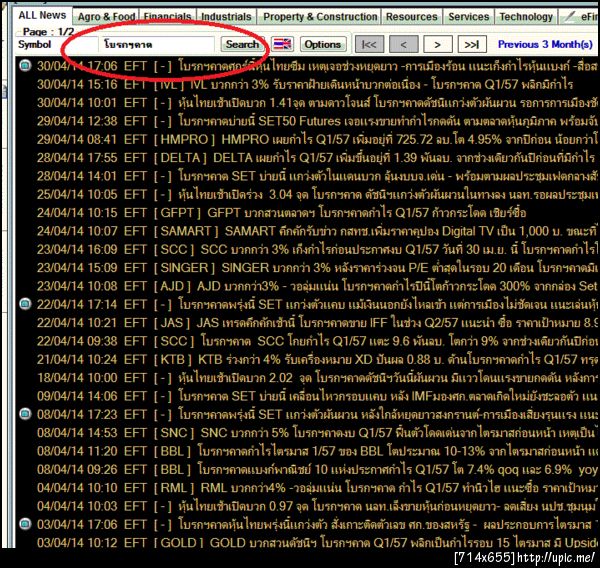Open the 22/04/14 10:21 JAS news item
Viewport: 600px width, 568px height.
pyautogui.click(x=316, y=322)
